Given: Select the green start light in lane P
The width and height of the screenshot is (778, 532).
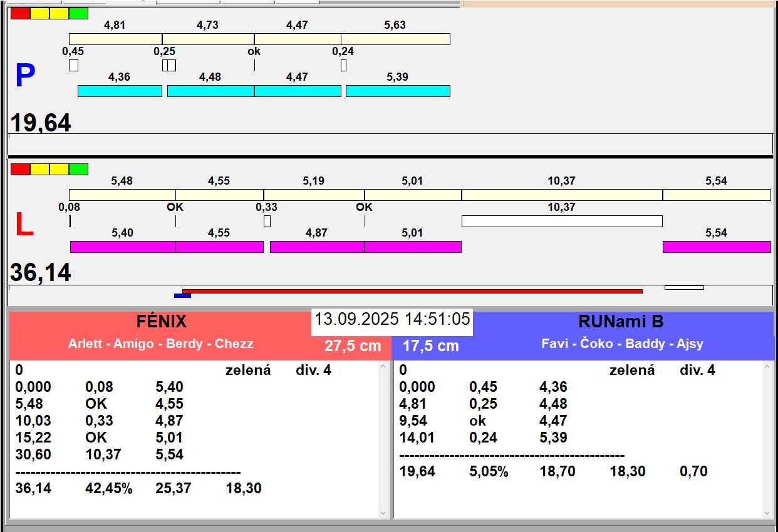Looking at the screenshot, I should [78, 14].
